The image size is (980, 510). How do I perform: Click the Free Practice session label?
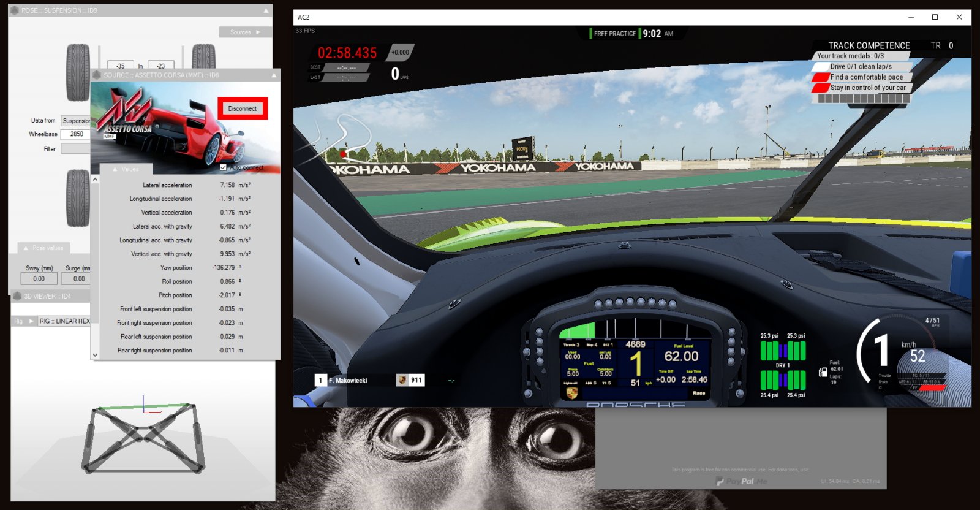(x=615, y=34)
